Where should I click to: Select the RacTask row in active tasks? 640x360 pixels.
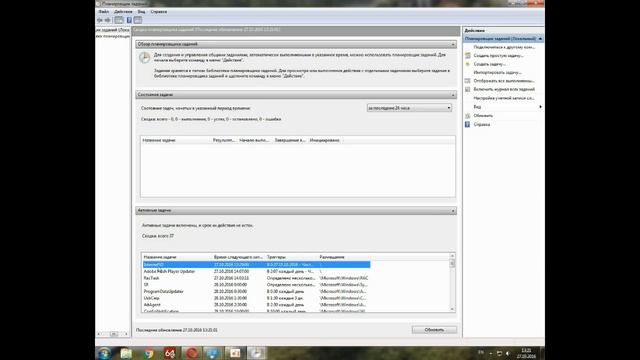pos(256,278)
